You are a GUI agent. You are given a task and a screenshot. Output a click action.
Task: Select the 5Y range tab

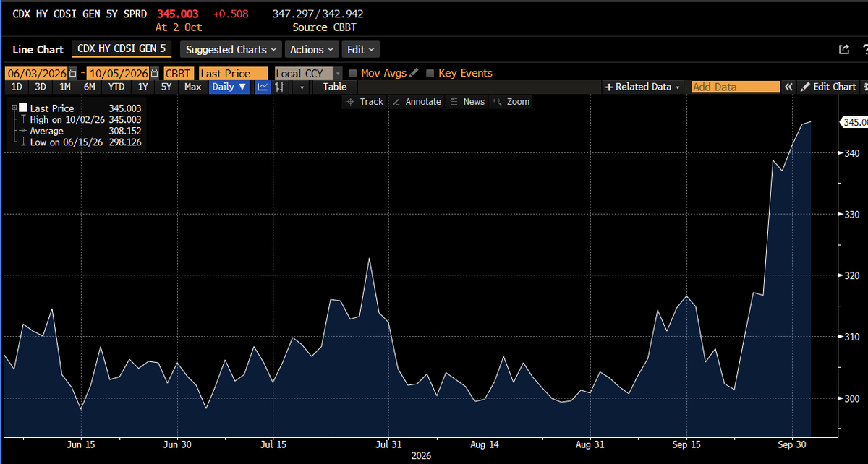pyautogui.click(x=166, y=87)
